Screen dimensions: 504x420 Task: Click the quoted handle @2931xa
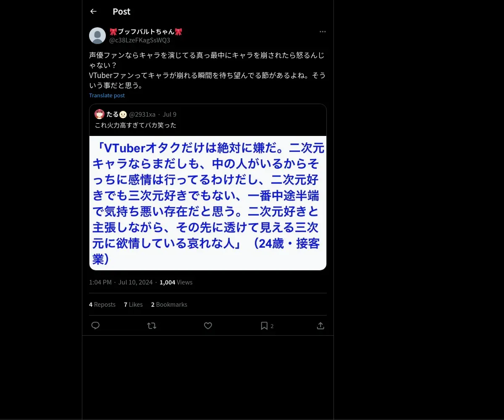coord(142,114)
